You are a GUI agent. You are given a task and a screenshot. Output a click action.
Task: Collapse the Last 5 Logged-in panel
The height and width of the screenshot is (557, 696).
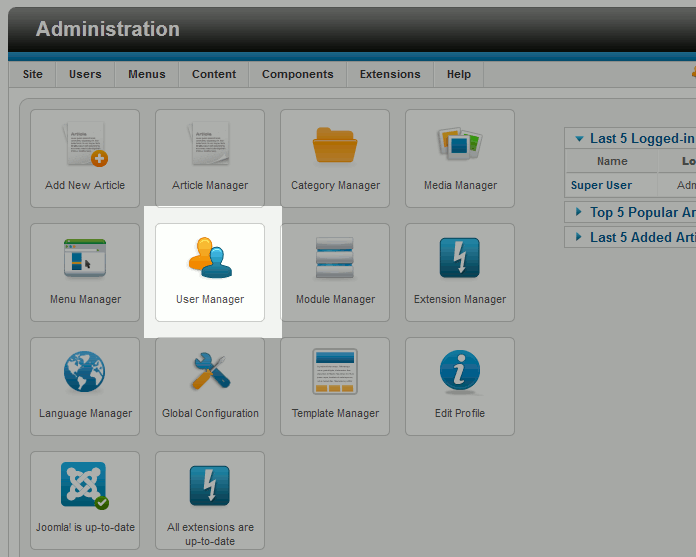[x=630, y=139]
